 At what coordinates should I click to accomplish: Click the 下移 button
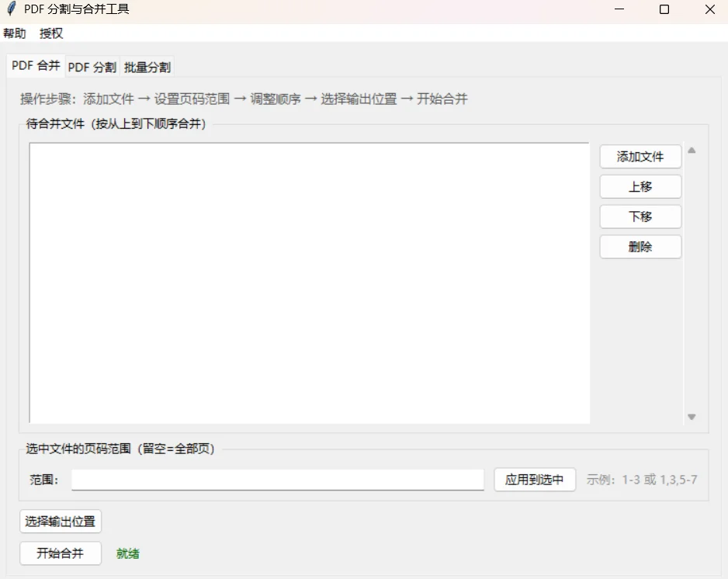(640, 217)
